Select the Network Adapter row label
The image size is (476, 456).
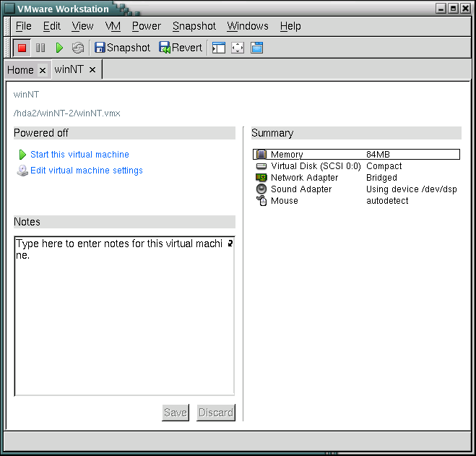[305, 178]
